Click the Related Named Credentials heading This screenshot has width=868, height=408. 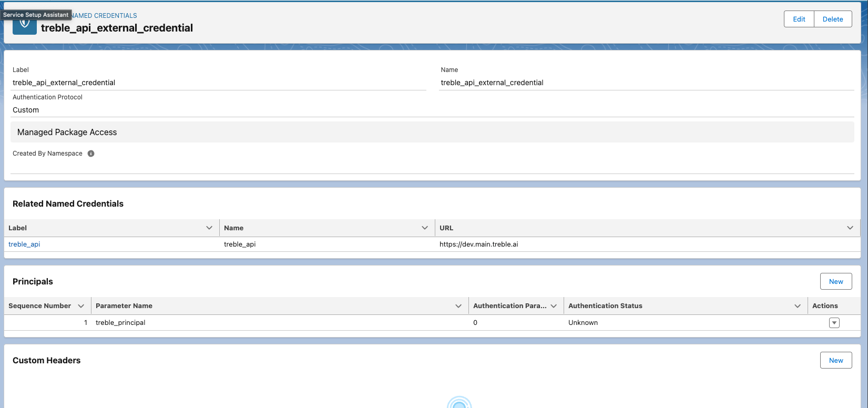click(68, 203)
